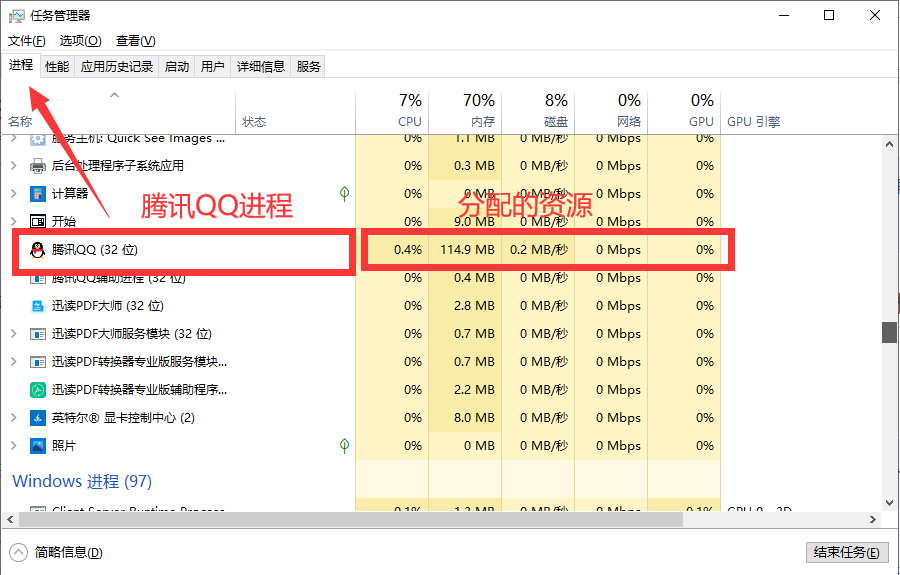Click the horizontal scrollbar left arrow
This screenshot has height=575, width=900.
(10, 519)
